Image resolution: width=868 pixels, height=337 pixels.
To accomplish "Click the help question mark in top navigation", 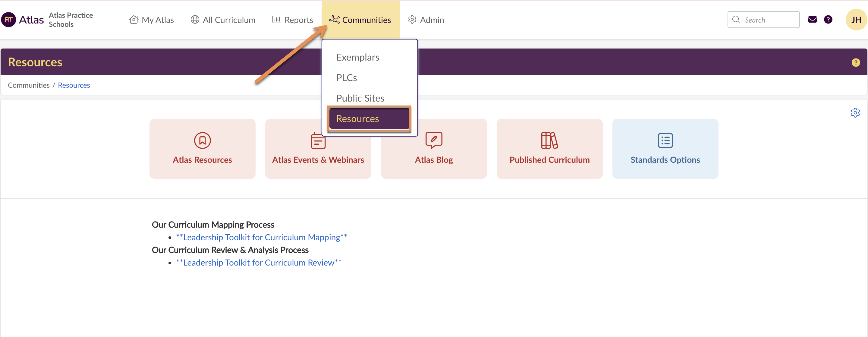I will (828, 20).
